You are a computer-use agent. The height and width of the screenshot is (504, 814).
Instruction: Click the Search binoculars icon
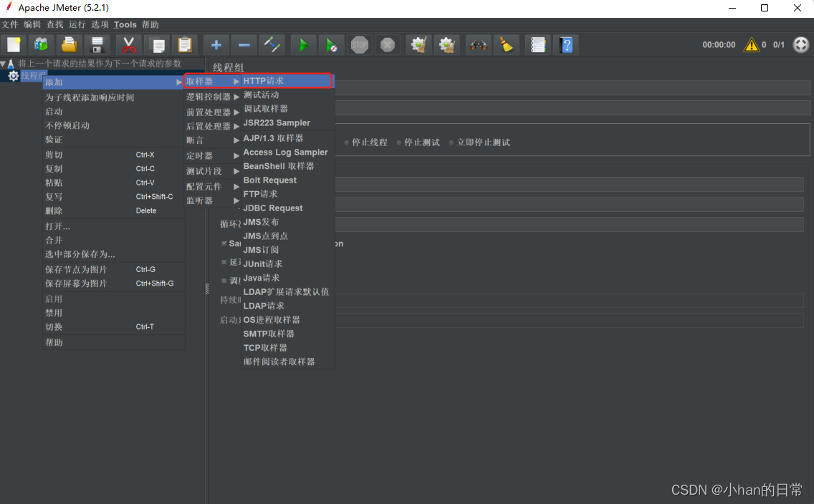click(478, 45)
